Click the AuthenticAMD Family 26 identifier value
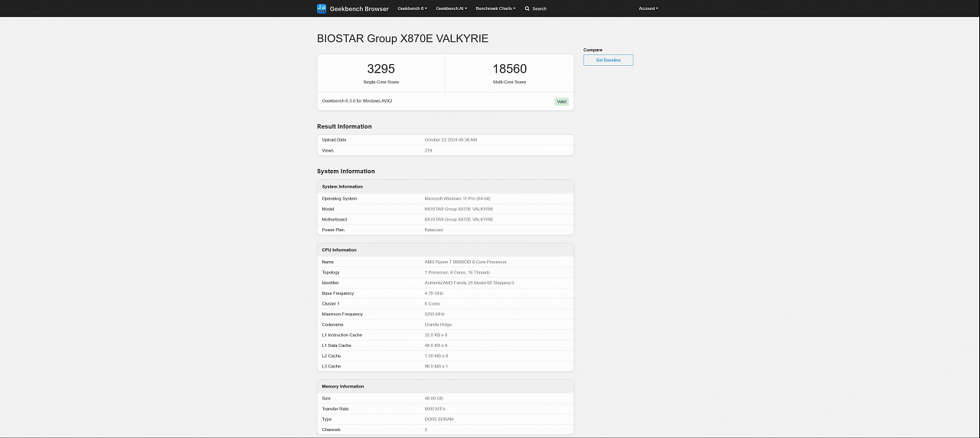 tap(469, 283)
